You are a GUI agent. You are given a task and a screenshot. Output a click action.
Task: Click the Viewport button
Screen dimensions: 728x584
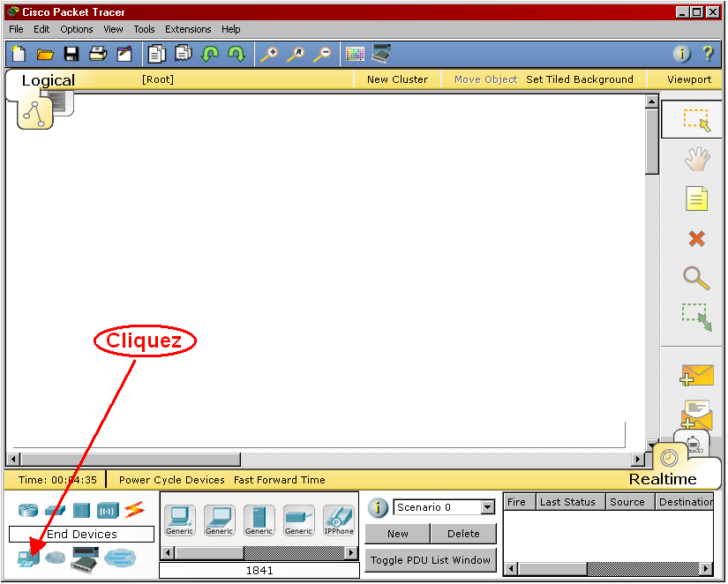tap(689, 79)
